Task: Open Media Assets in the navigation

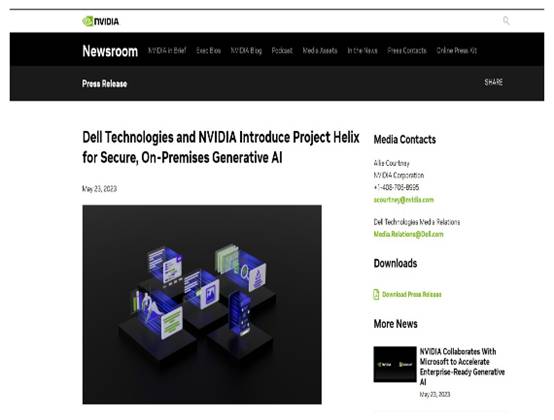Action: point(320,51)
